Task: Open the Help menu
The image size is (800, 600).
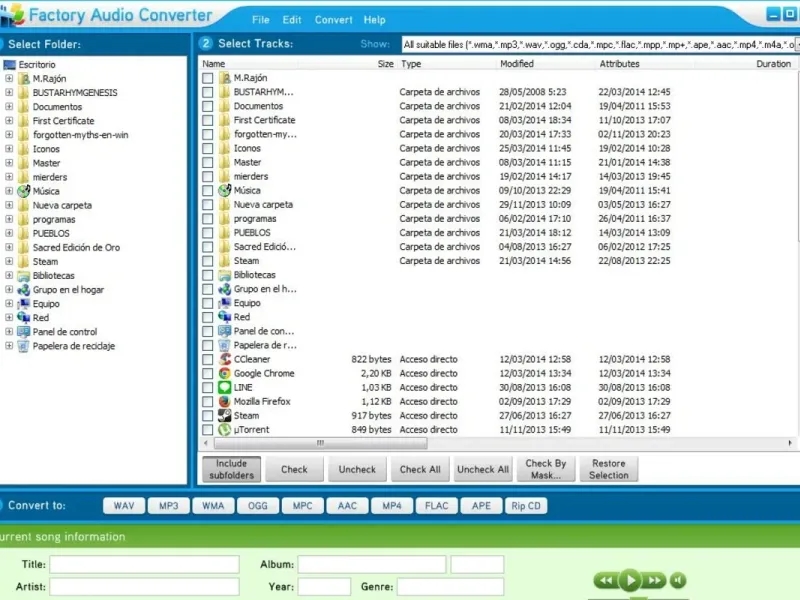Action: click(x=374, y=20)
